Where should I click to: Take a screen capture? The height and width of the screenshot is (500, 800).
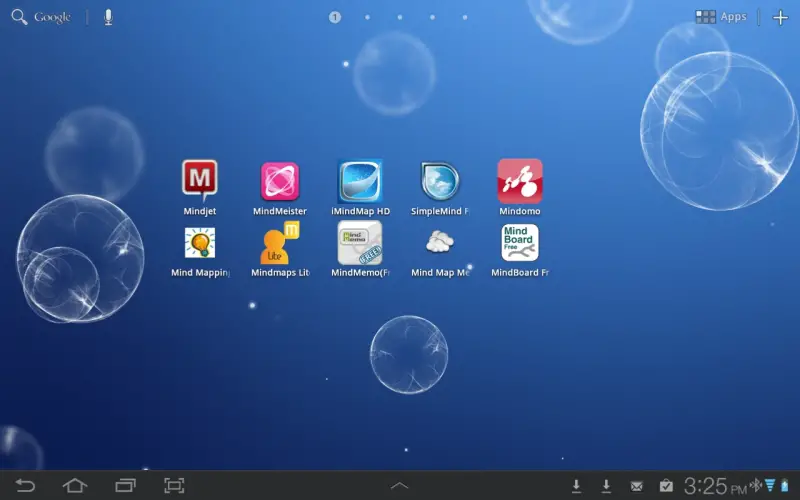click(x=174, y=485)
